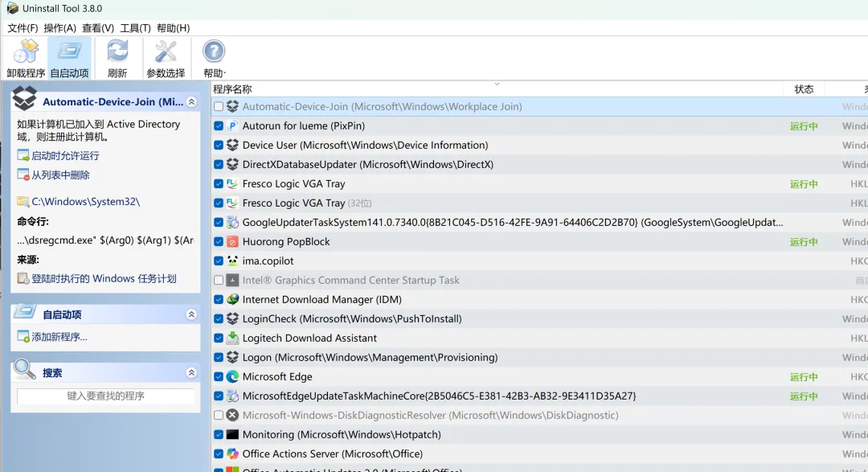Toggle ima.copilot startup checkbox
This screenshot has width=868, height=472.
pyautogui.click(x=219, y=261)
